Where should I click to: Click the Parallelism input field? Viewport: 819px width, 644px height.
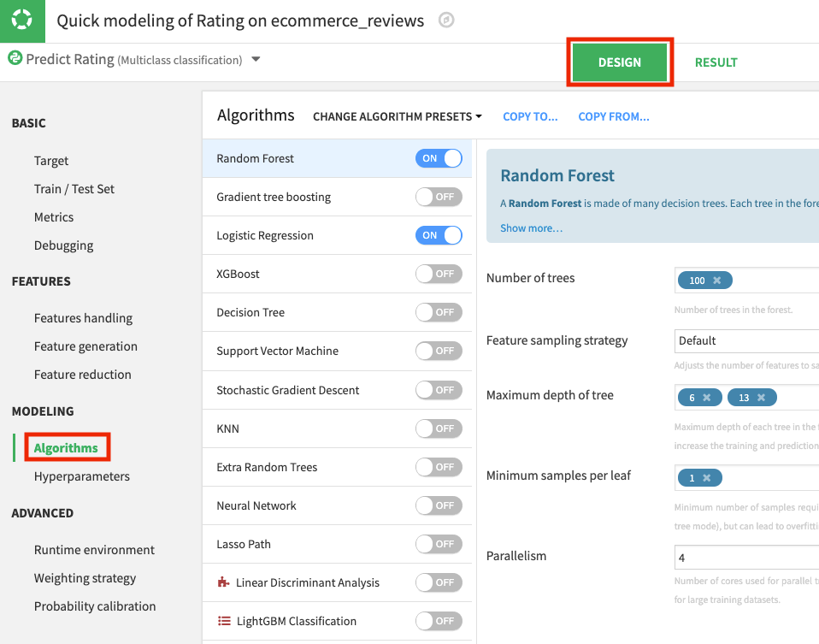(x=746, y=558)
